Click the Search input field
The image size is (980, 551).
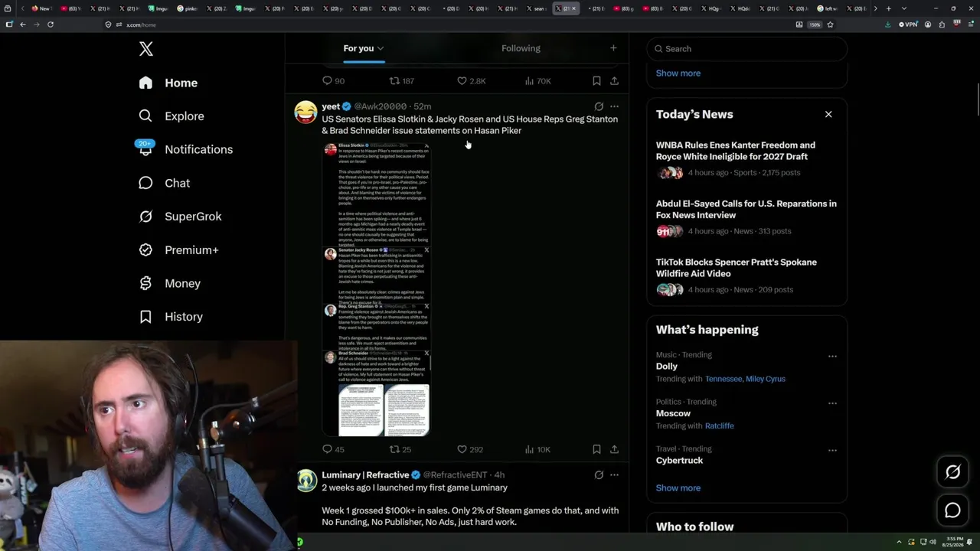click(x=746, y=48)
